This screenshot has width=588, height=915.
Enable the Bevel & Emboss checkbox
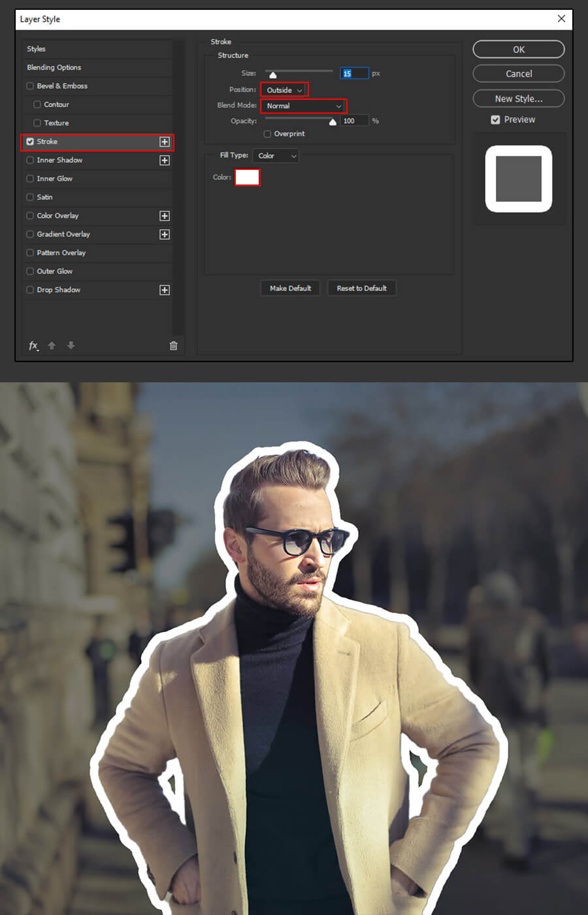point(30,86)
